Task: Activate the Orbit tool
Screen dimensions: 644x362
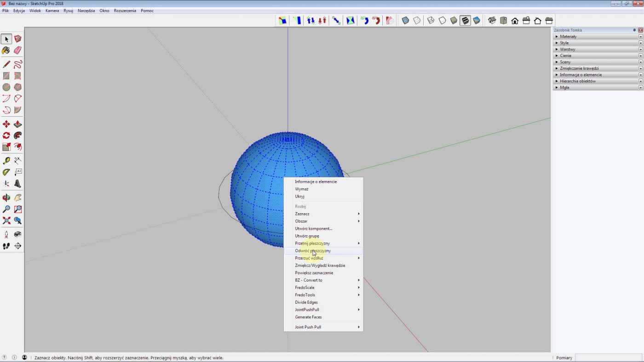Action: 6,197
